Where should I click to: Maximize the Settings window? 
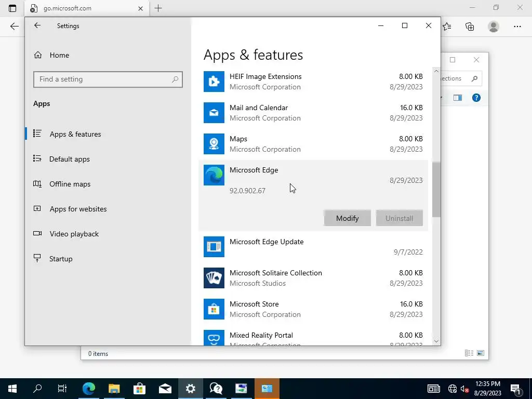click(404, 25)
